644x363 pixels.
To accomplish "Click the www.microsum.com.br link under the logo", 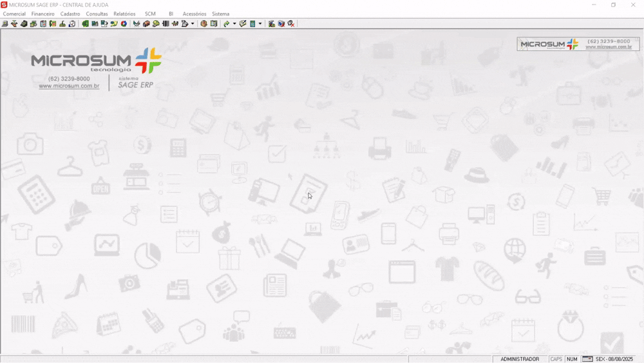I will (x=69, y=86).
